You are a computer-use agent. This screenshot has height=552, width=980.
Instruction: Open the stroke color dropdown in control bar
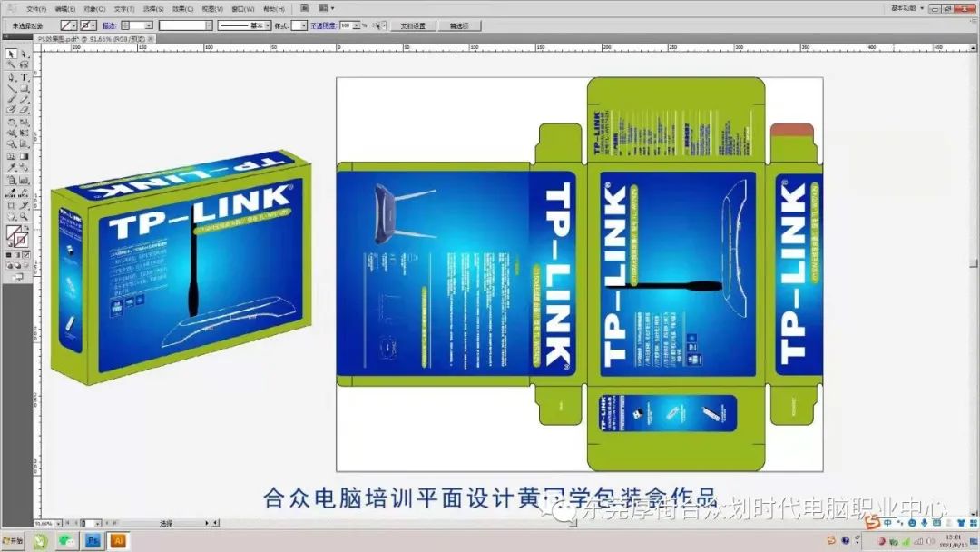[93, 25]
